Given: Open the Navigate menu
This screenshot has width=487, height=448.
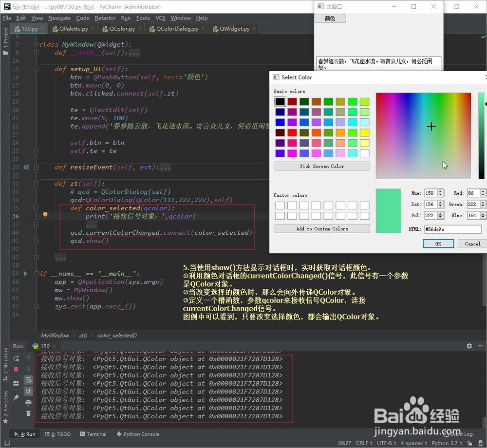Looking at the screenshot, I should tap(59, 18).
